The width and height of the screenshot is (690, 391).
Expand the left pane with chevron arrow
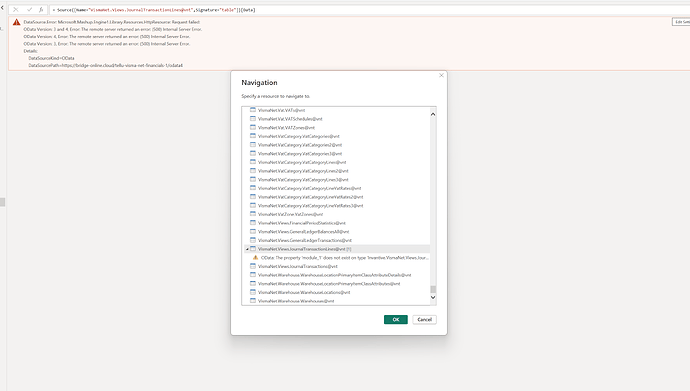click(x=2, y=7)
